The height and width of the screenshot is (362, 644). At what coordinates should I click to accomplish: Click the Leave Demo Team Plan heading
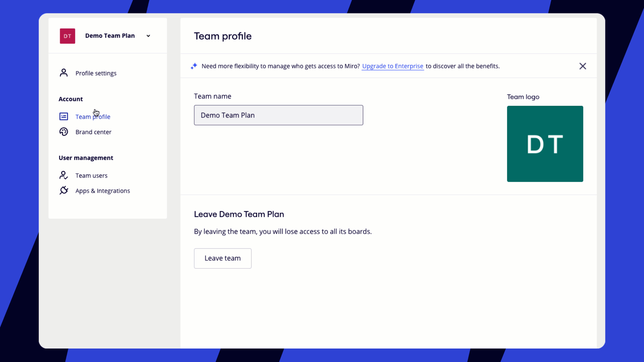pyautogui.click(x=239, y=214)
